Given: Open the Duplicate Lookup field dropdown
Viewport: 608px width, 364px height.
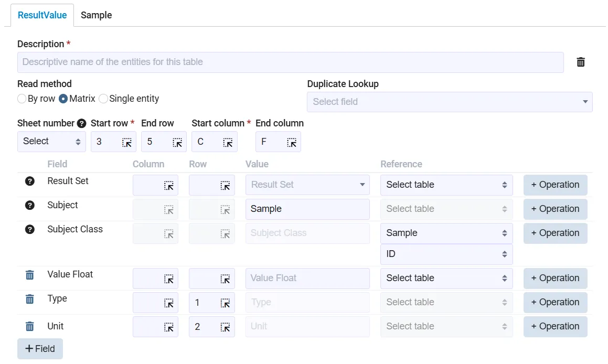Looking at the screenshot, I should click(449, 102).
